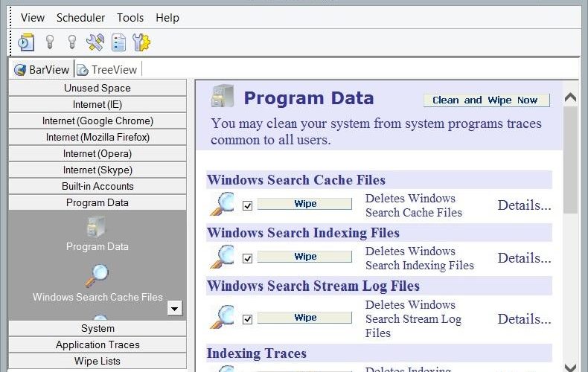The image size is (588, 372).
Task: Toggle the Windows Search Indexing Files checkbox
Action: (x=248, y=258)
